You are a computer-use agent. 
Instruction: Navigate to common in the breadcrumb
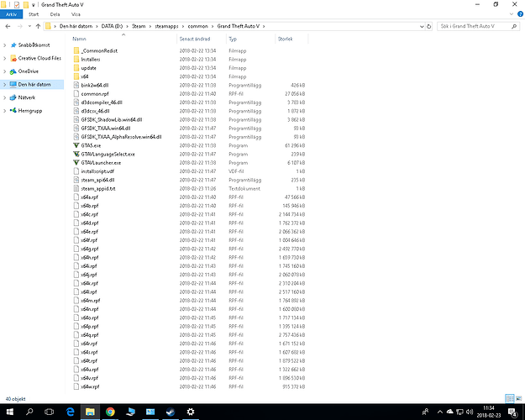(x=198, y=26)
